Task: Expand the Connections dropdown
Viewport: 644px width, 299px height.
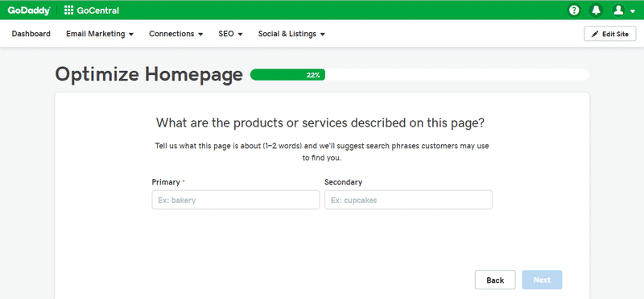Action: coord(175,34)
